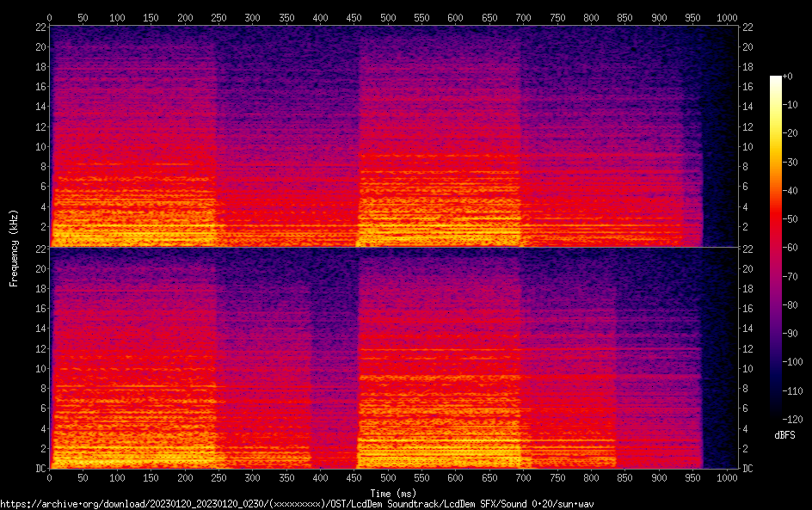Click the 20 kHz label on the lower-right frequency axis
812x510 pixels.
point(748,268)
